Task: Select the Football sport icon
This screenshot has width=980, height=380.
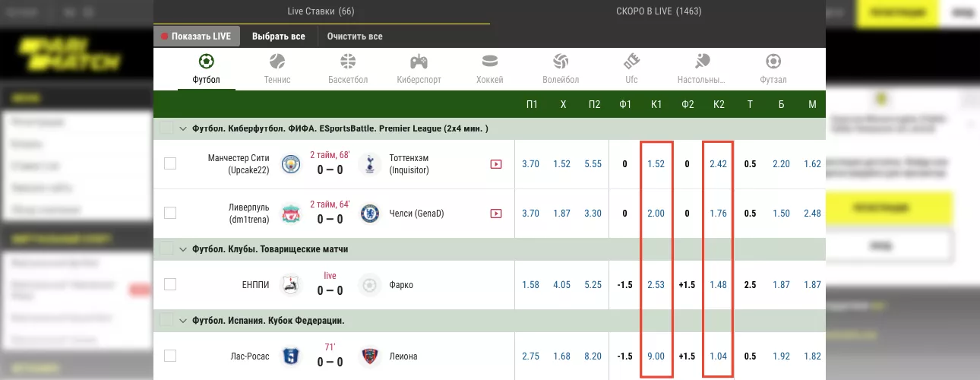Action: (x=206, y=62)
